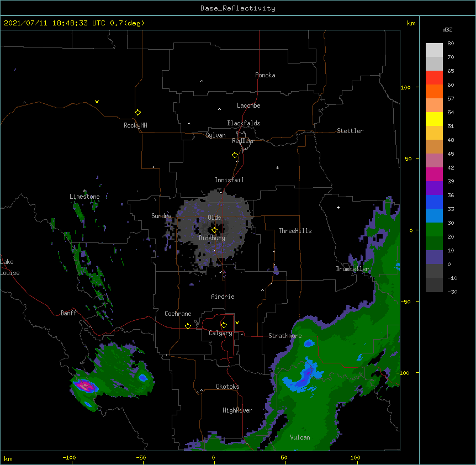The image size is (476, 465).
Task: Pick the light gray 70-80 dBZ legend swatch
Action: (x=434, y=50)
